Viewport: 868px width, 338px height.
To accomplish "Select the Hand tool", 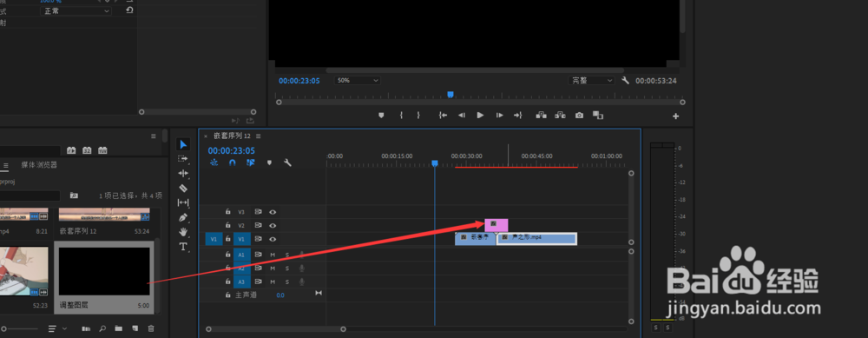I will (183, 232).
